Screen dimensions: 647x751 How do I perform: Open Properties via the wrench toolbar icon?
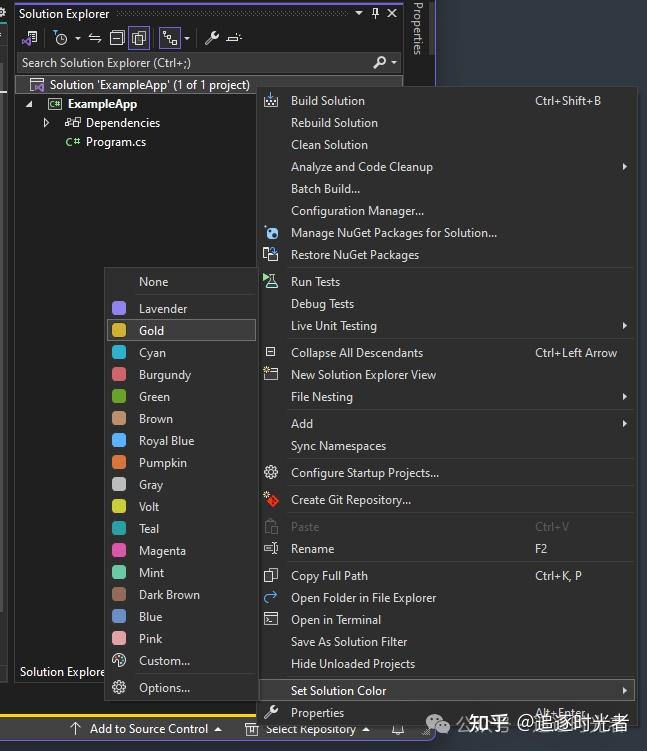click(x=212, y=38)
